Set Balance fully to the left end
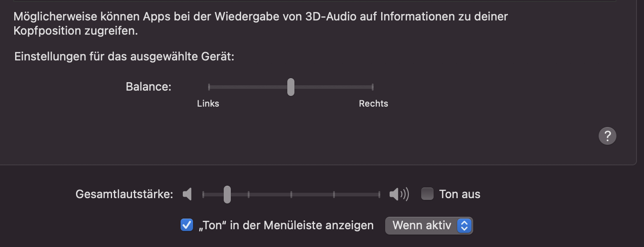Viewport: 644px width, 247px height. pos(209,87)
